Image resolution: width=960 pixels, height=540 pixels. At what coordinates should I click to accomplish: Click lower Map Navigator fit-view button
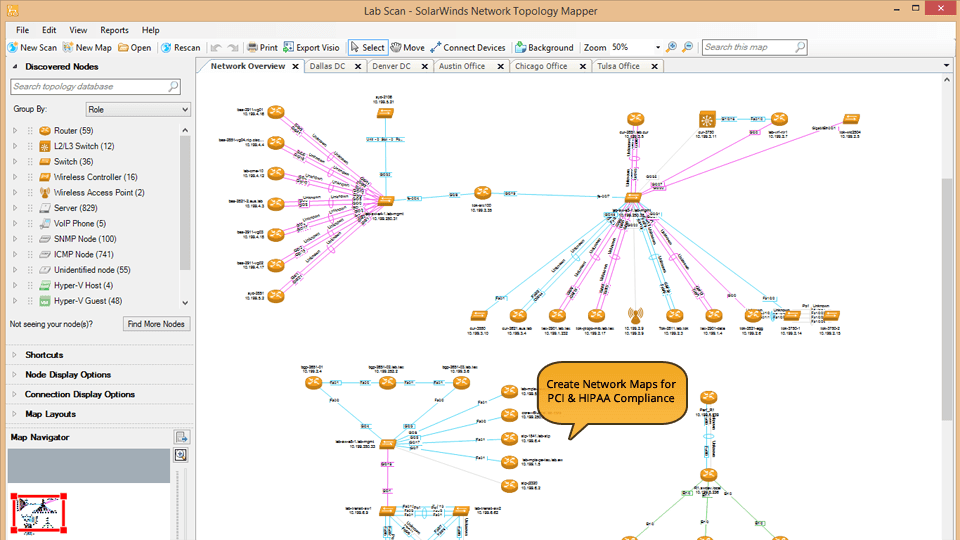tap(181, 455)
